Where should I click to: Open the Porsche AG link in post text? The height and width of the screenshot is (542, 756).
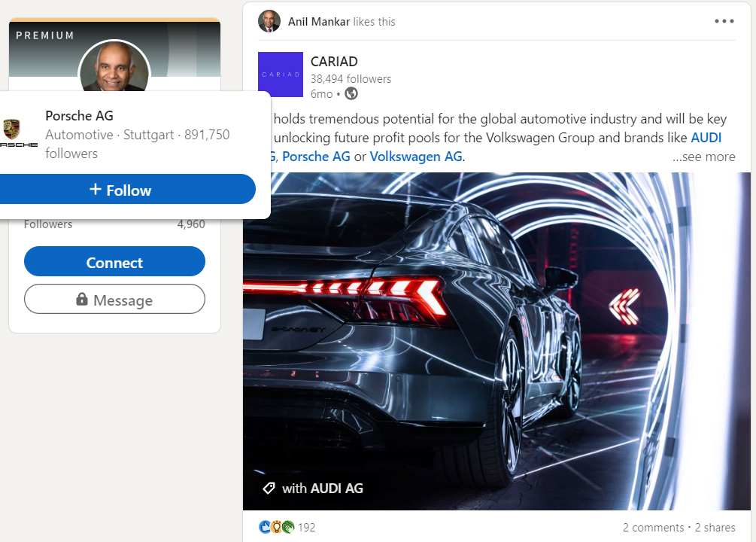tap(316, 157)
